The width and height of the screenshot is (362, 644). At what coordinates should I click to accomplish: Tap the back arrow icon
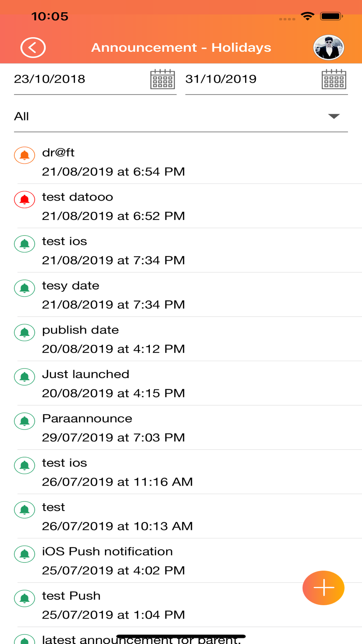coord(33,47)
